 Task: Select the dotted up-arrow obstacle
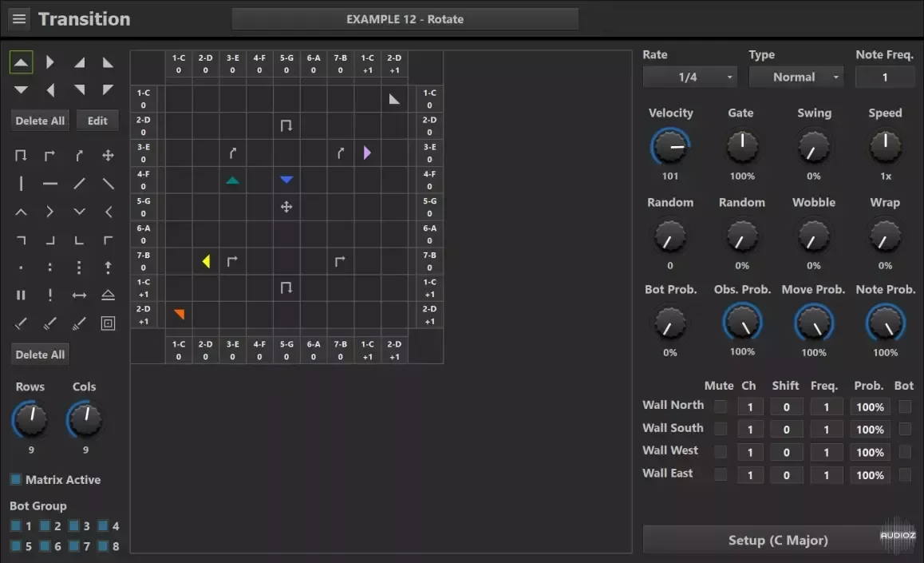click(108, 268)
